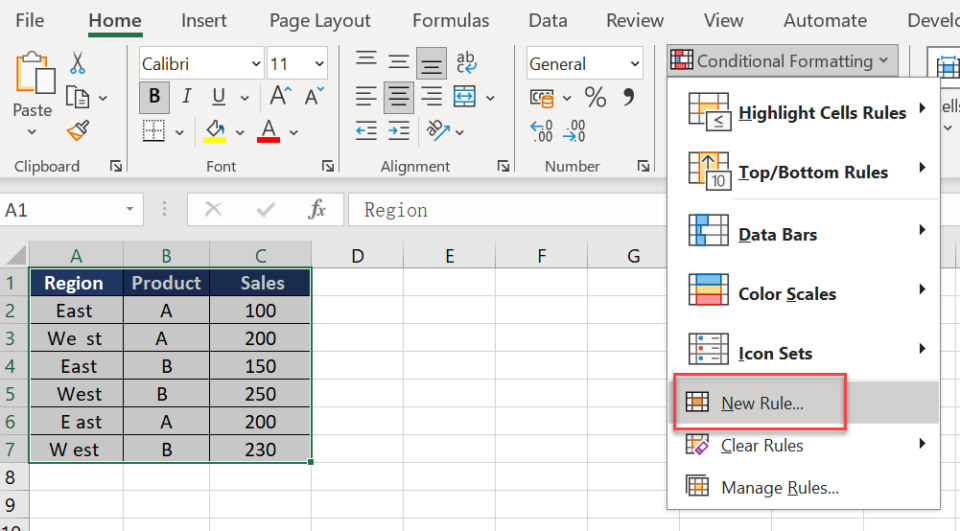The image size is (960, 531).
Task: Click the Increase Decimal icon
Action: tap(542, 130)
